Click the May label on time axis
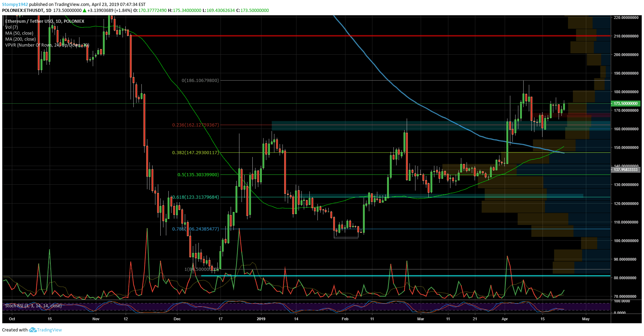The height and width of the screenshot is (336, 644). click(586, 319)
